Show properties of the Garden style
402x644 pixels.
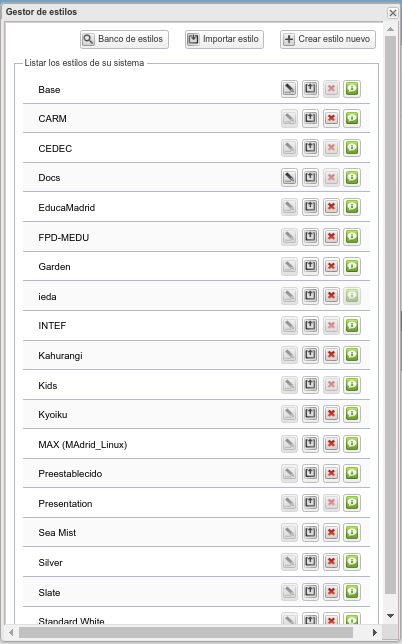pos(352,266)
